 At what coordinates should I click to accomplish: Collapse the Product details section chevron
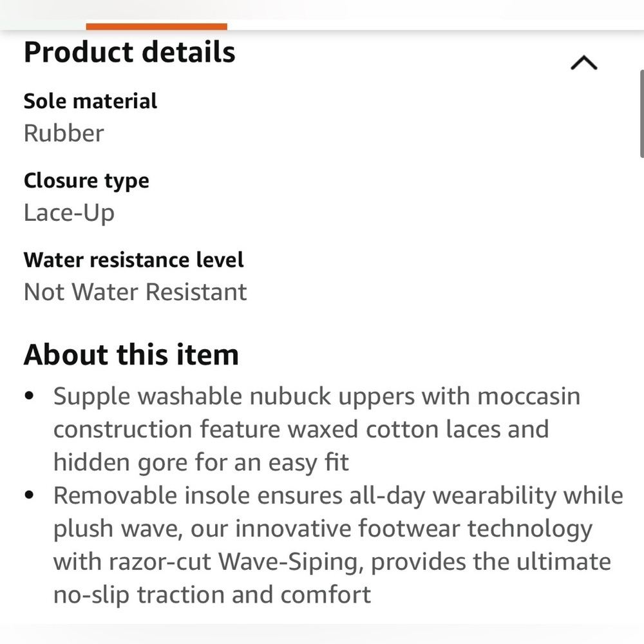[x=584, y=63]
